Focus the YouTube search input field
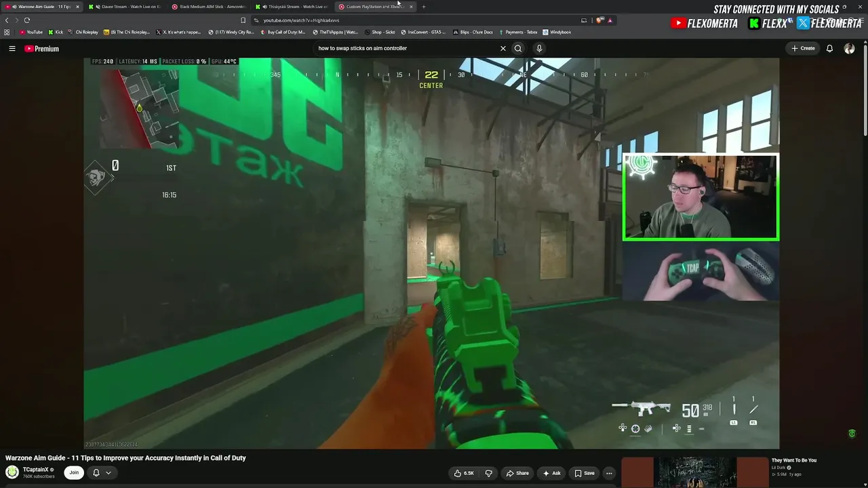868x488 pixels. (x=407, y=49)
